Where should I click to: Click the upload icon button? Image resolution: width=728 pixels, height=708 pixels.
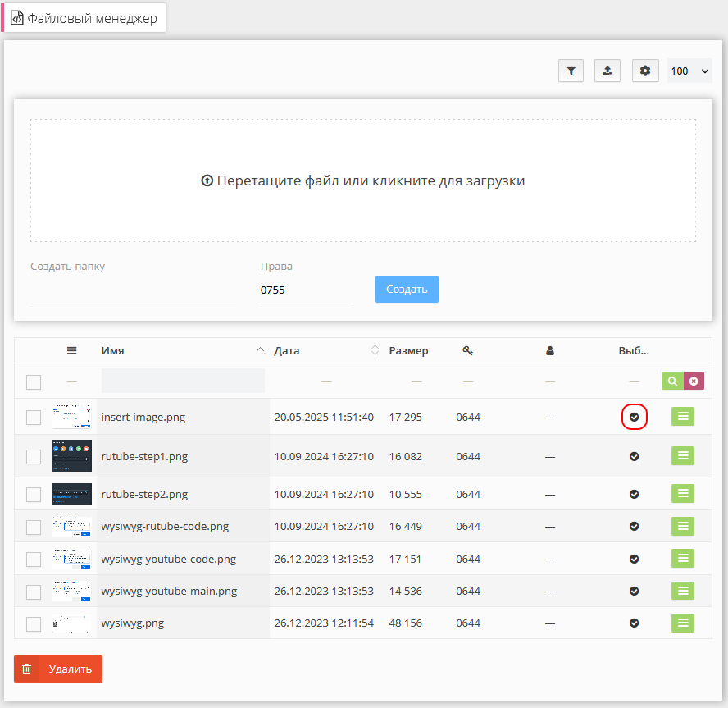[x=607, y=71]
